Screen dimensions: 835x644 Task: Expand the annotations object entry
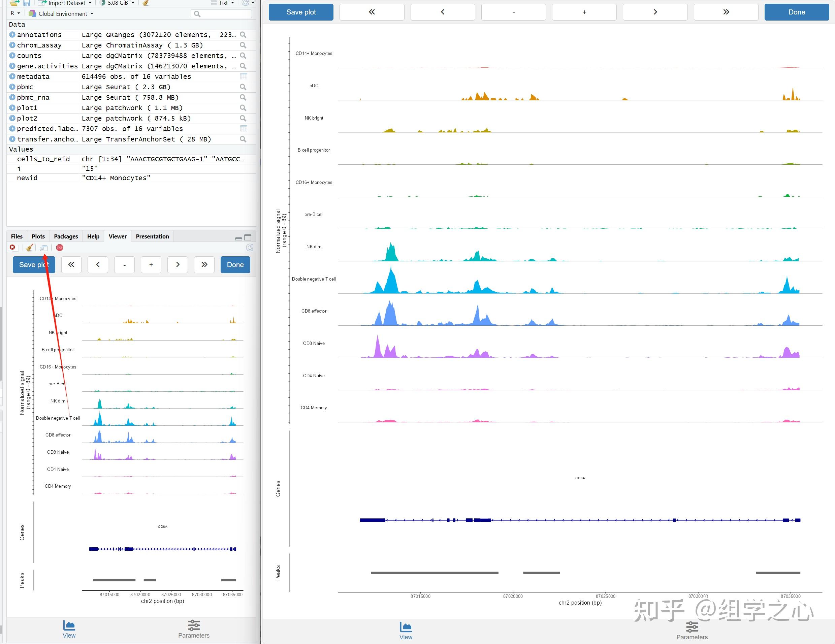coord(12,35)
